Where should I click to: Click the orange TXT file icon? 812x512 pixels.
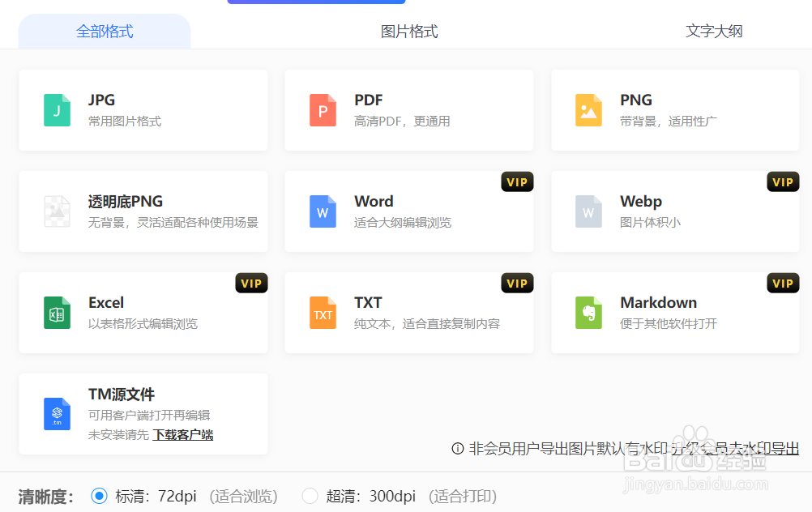pos(323,313)
